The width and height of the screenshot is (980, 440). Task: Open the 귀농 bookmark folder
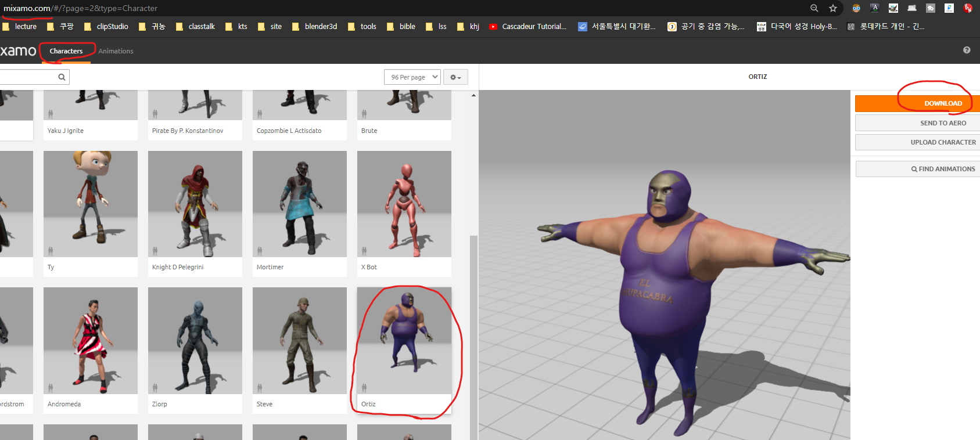point(152,27)
